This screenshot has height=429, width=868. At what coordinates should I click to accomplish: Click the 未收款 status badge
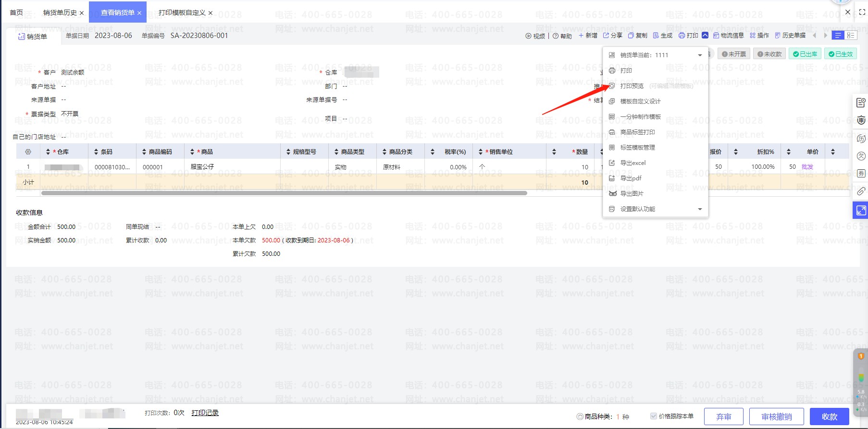click(769, 54)
